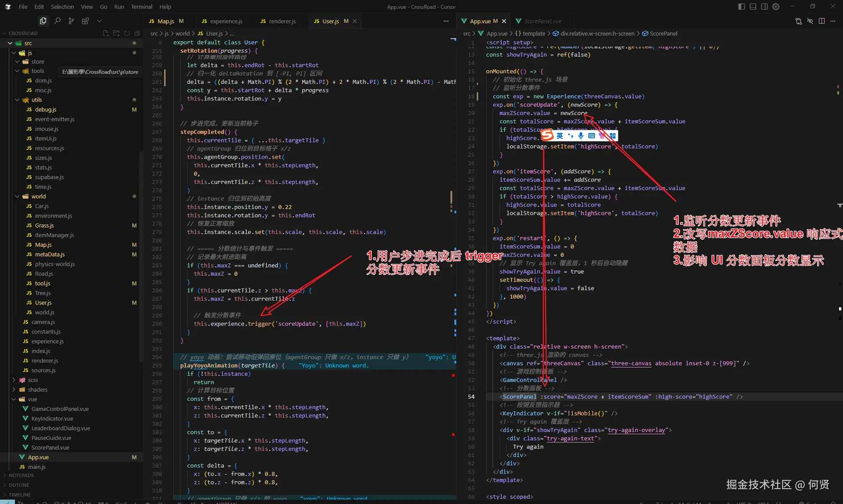
Task: Open the Search view icon
Action: (x=57, y=21)
